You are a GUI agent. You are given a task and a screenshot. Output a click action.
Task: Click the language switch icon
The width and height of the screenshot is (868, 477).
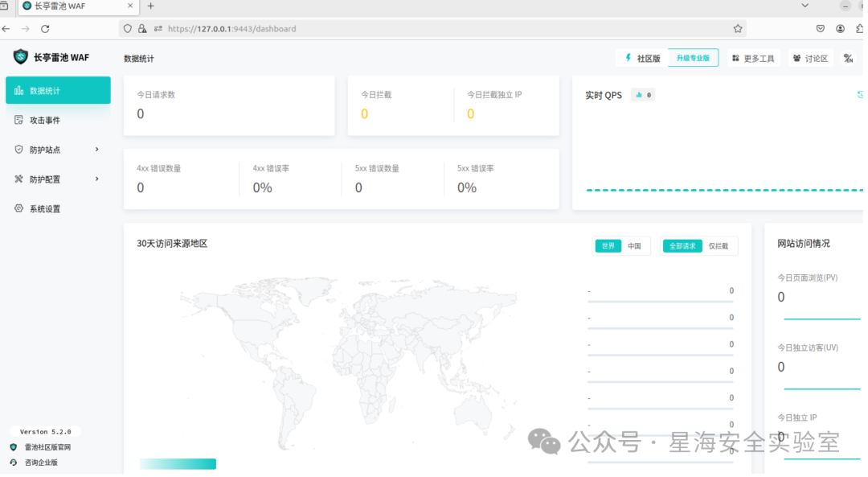tap(848, 58)
